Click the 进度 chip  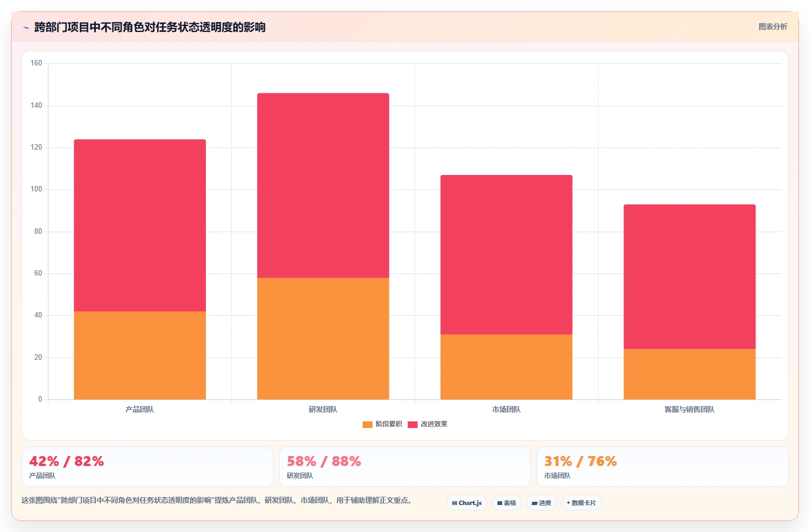(541, 503)
